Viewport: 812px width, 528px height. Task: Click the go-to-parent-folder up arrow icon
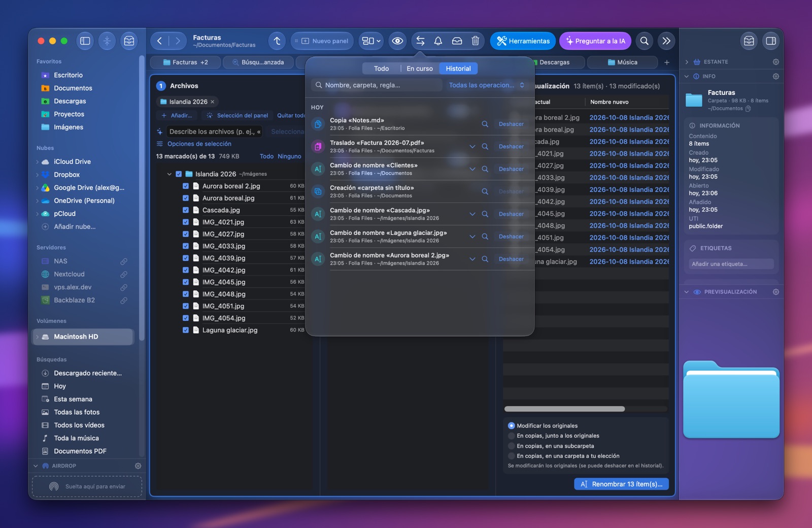tap(277, 41)
